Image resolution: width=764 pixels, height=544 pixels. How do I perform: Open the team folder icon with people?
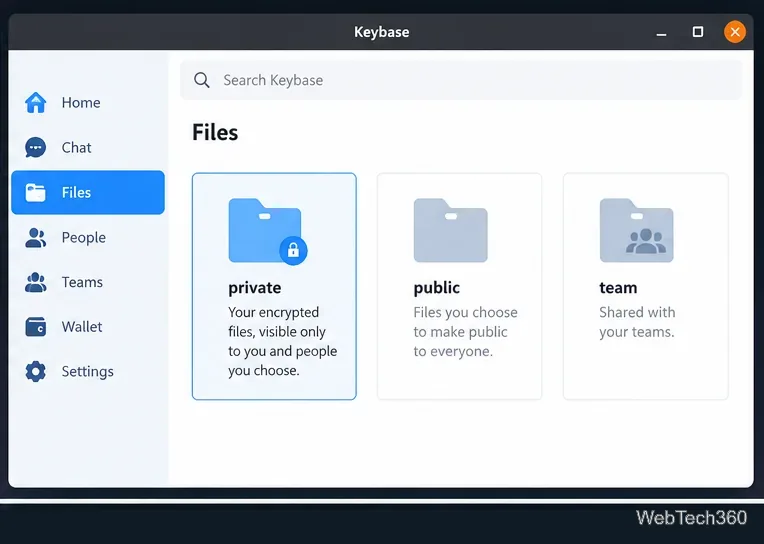[636, 230]
